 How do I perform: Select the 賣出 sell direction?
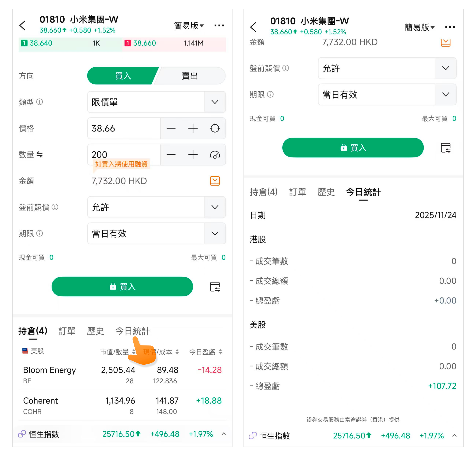(x=190, y=76)
